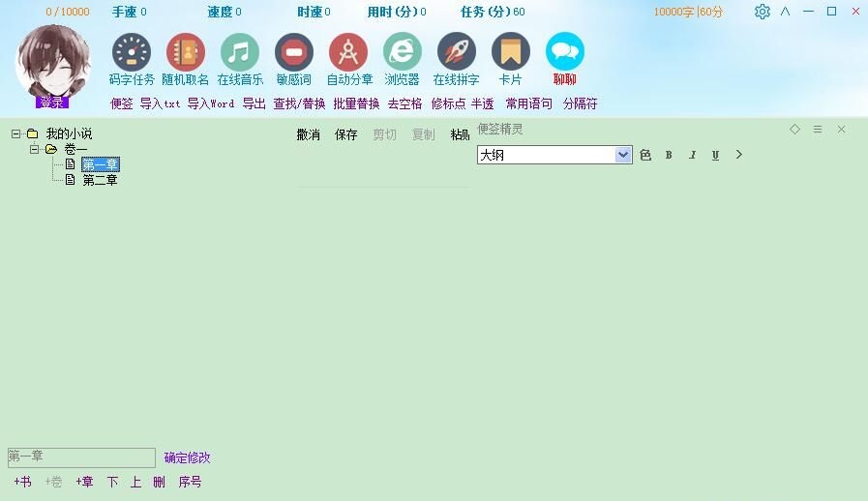Launch 在线拼字 rocket icon

tap(456, 52)
